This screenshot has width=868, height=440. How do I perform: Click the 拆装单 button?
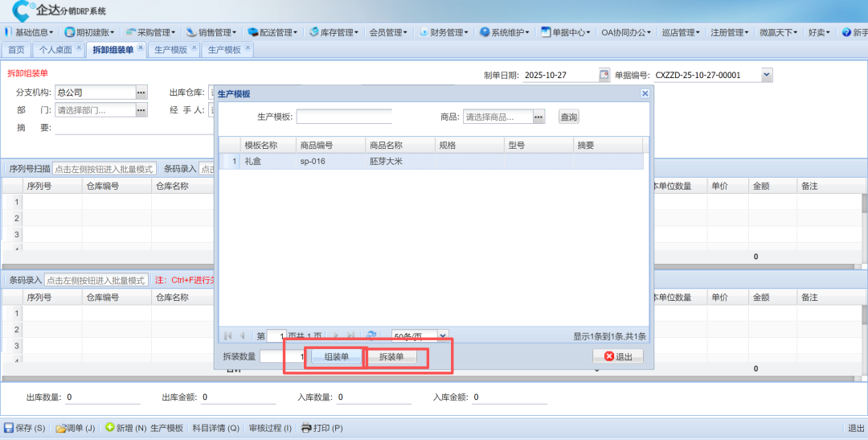[x=391, y=357]
